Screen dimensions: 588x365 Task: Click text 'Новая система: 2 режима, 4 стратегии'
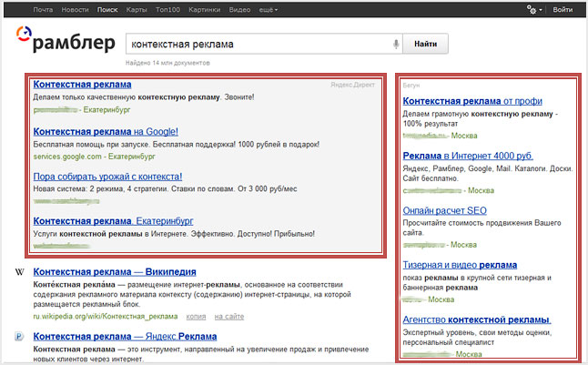[100, 188]
